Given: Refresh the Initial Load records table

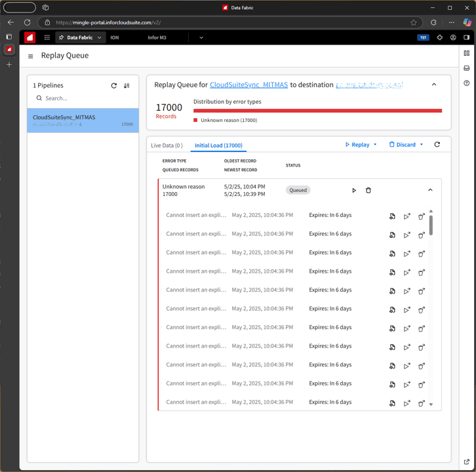Looking at the screenshot, I should pos(437,144).
